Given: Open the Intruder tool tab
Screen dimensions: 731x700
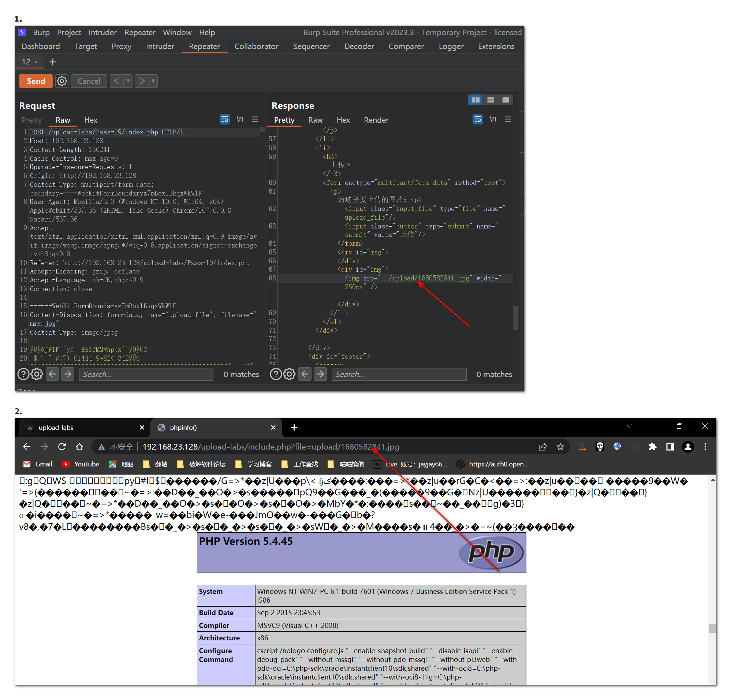Looking at the screenshot, I should pyautogui.click(x=160, y=46).
